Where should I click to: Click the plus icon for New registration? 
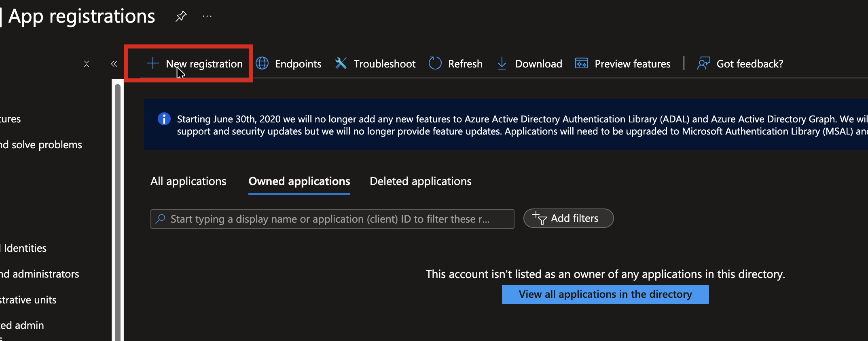click(x=152, y=63)
